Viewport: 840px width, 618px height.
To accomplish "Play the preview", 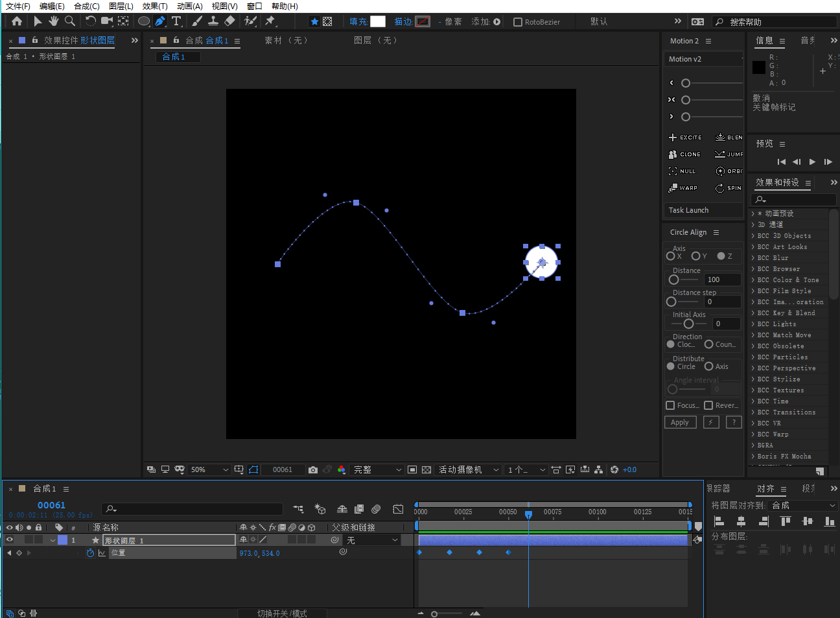I will pyautogui.click(x=812, y=161).
